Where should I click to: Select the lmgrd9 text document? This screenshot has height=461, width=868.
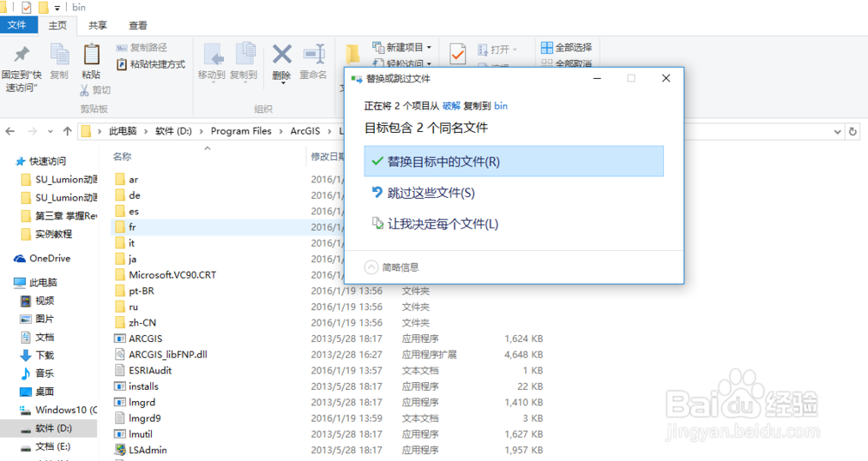138,418
